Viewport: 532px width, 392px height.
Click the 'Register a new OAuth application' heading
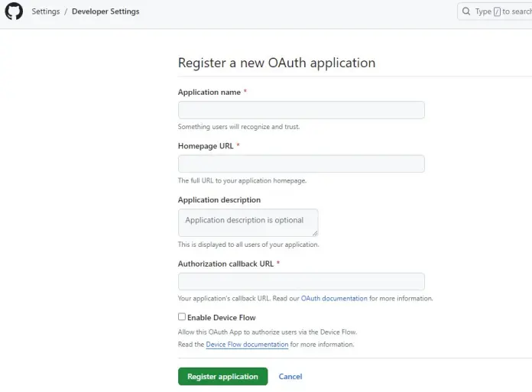(276, 63)
